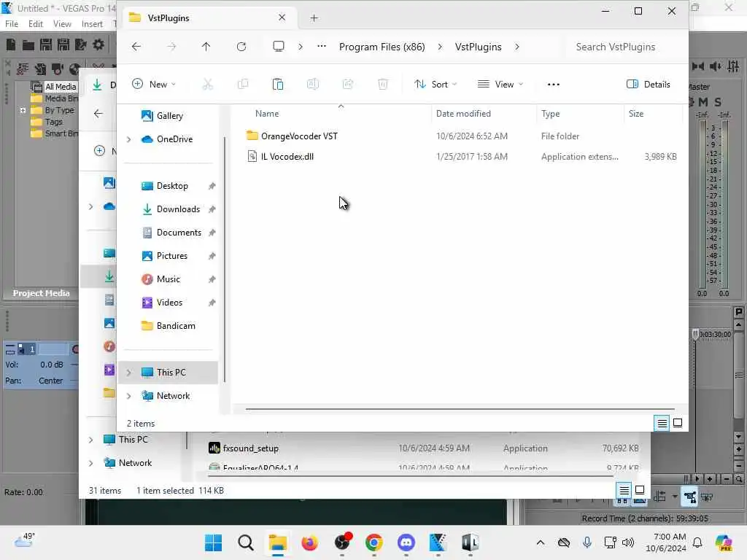The height and width of the screenshot is (560, 747).
Task: Click Program Files (x86) in address bar
Action: 382,47
